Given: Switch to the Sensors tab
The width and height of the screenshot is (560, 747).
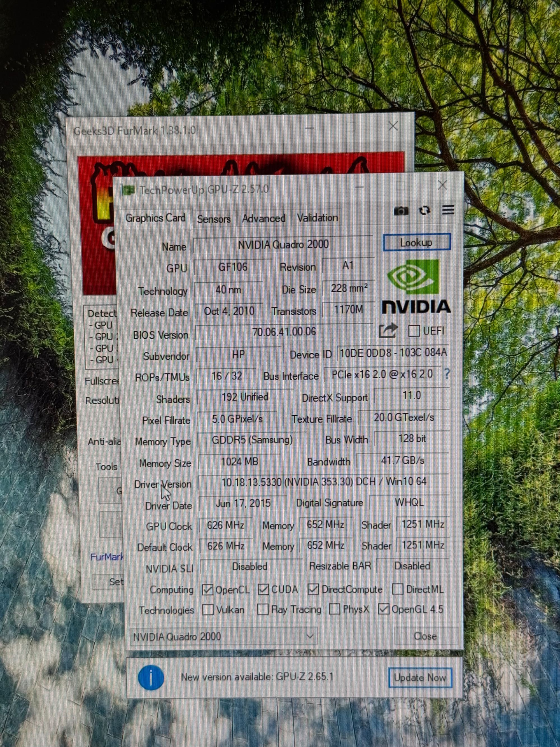Looking at the screenshot, I should click(x=214, y=219).
